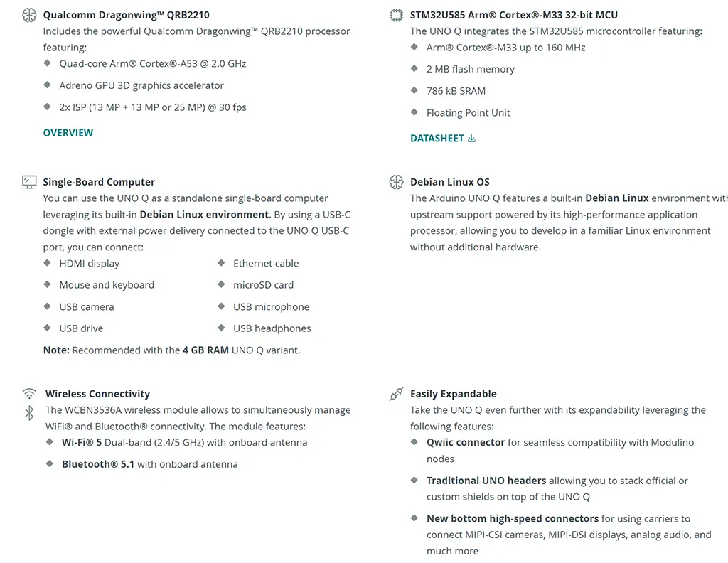Click the STM32U585 Arm Cortex-M33 heading
This screenshot has width=728, height=563.
tap(513, 15)
